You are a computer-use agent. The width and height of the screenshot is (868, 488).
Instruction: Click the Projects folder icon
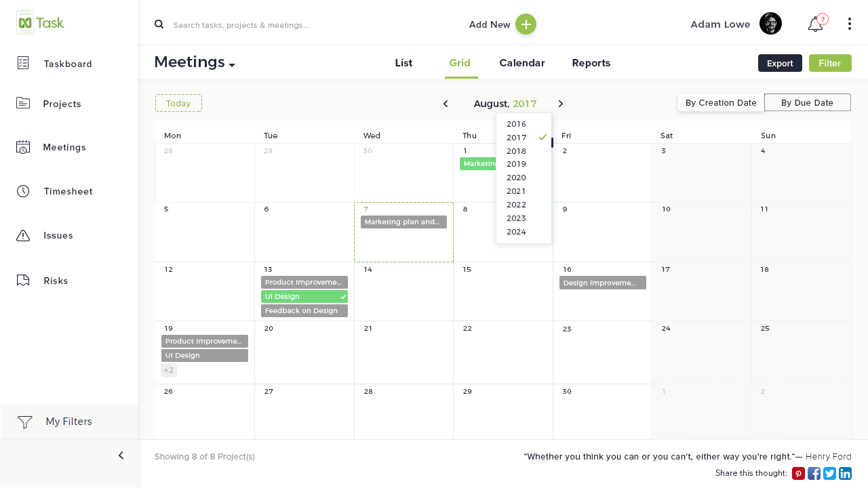click(x=23, y=103)
